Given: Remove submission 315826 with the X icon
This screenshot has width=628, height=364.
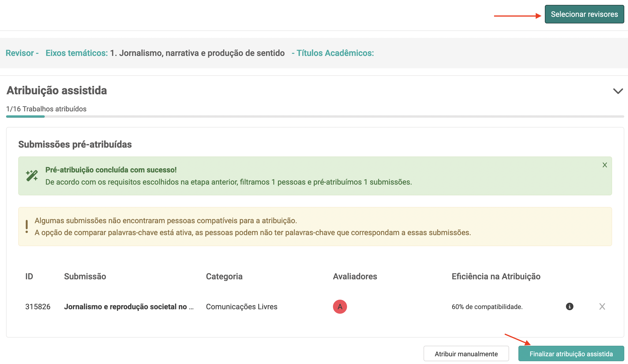Looking at the screenshot, I should click(602, 306).
